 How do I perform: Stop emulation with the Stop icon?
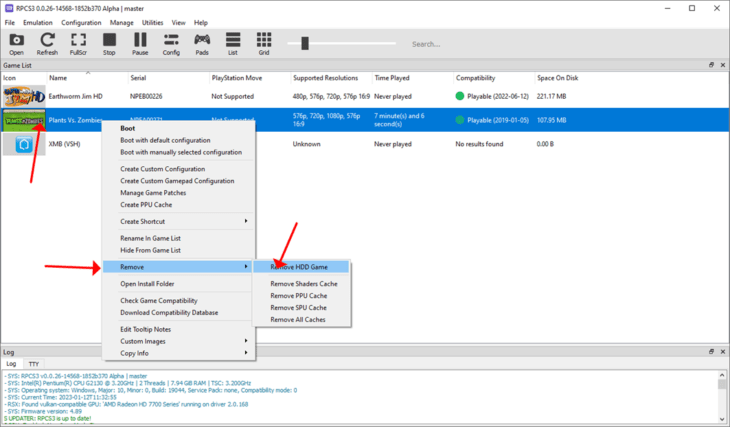tap(109, 44)
